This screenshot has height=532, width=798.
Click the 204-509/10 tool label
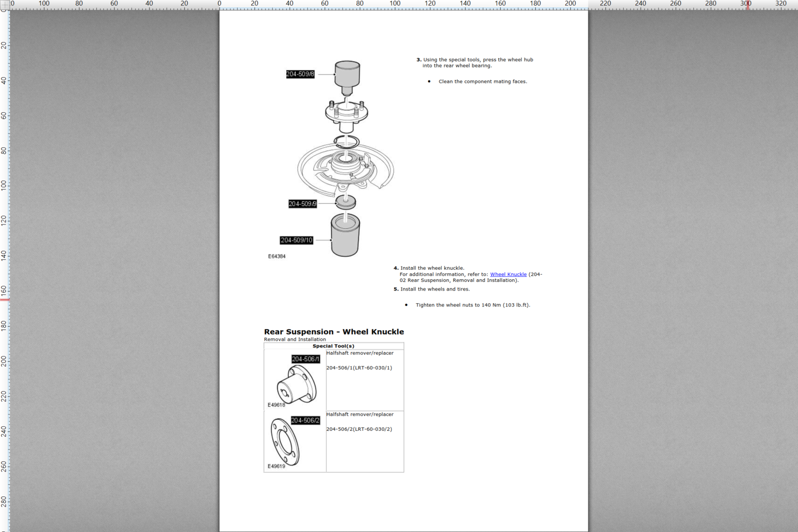pyautogui.click(x=296, y=240)
